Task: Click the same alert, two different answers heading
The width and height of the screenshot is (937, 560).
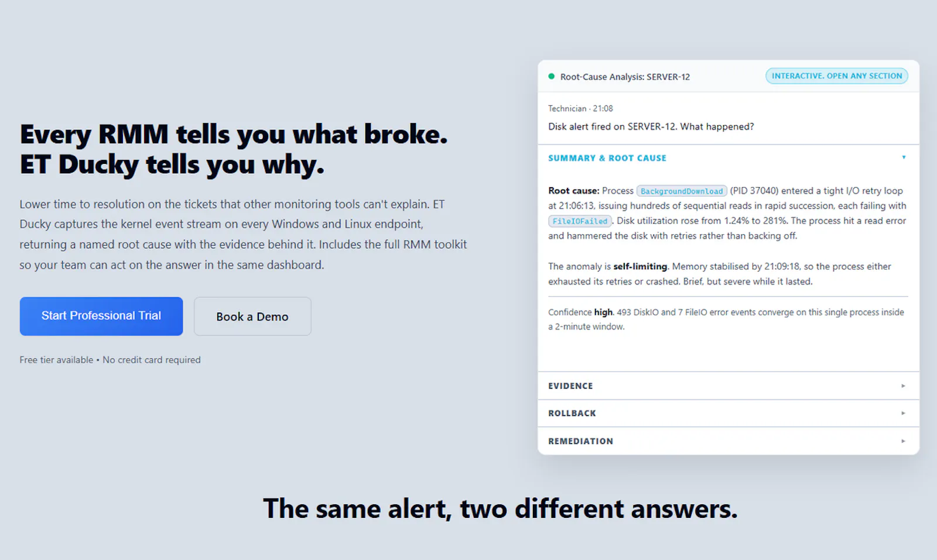Action: pos(500,509)
